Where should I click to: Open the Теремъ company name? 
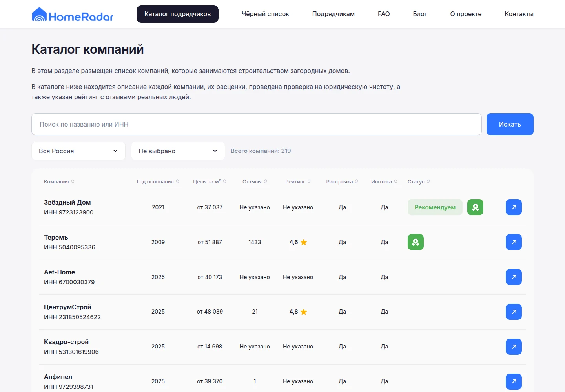tap(56, 237)
